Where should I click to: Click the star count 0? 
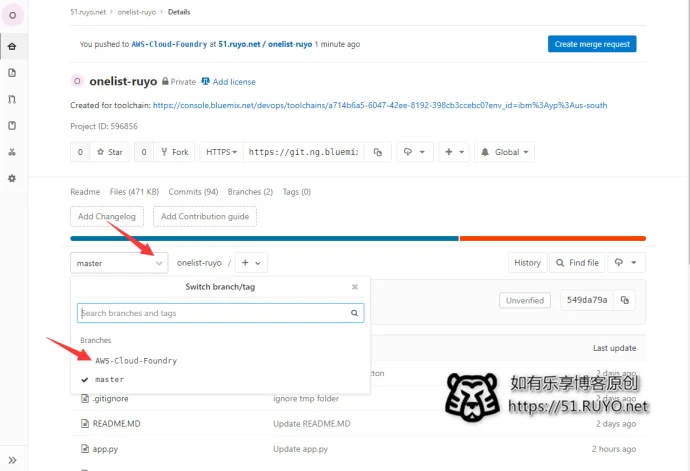(80, 152)
